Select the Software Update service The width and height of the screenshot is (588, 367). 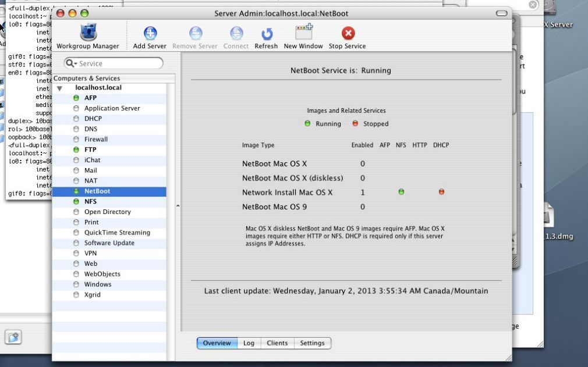tap(109, 243)
